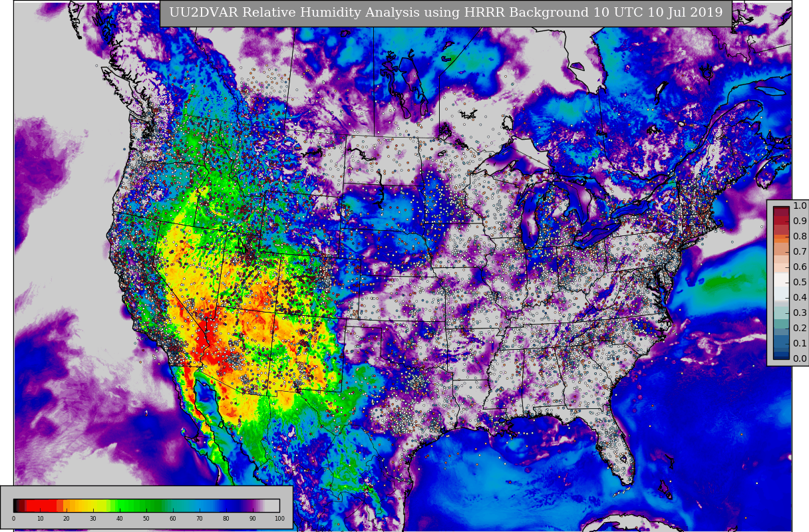Screen dimensions: 809x532
Task: Click the 0.3 label on vertical colorbar
Action: click(x=800, y=313)
